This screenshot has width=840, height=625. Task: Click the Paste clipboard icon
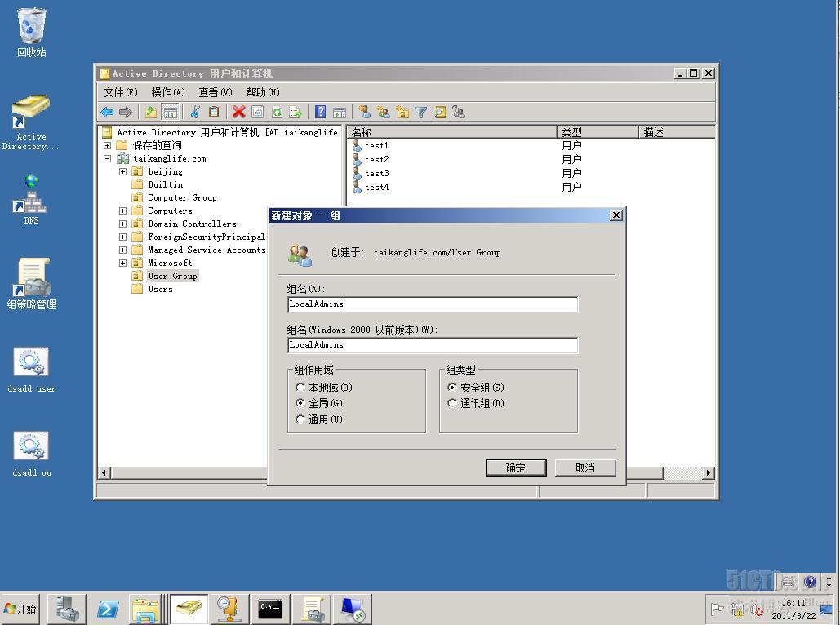(x=214, y=112)
